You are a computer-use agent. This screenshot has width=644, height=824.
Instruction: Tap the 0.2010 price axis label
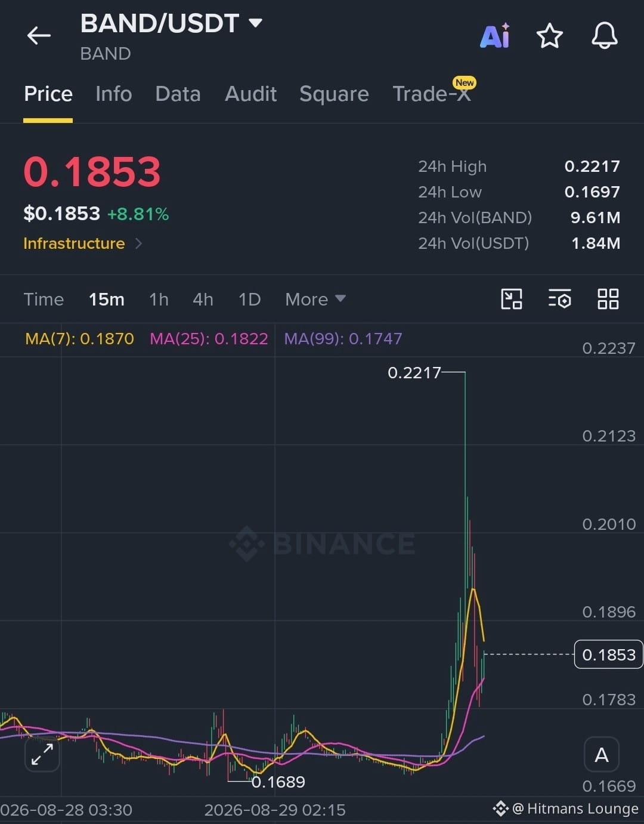point(609,524)
